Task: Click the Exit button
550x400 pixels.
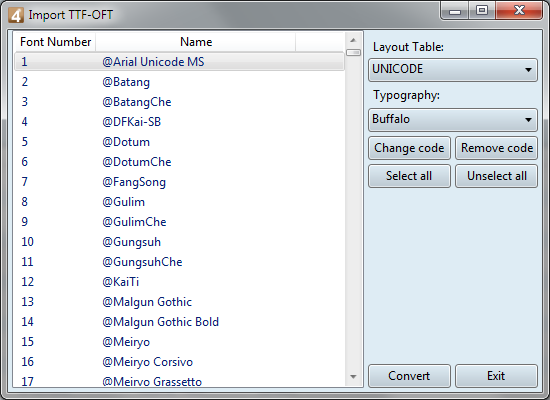Action: [x=496, y=376]
